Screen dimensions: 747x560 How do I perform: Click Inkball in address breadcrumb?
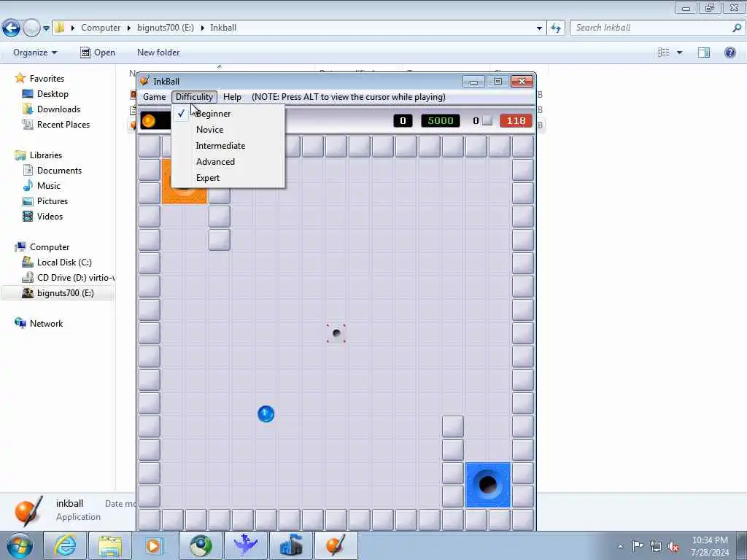[223, 28]
